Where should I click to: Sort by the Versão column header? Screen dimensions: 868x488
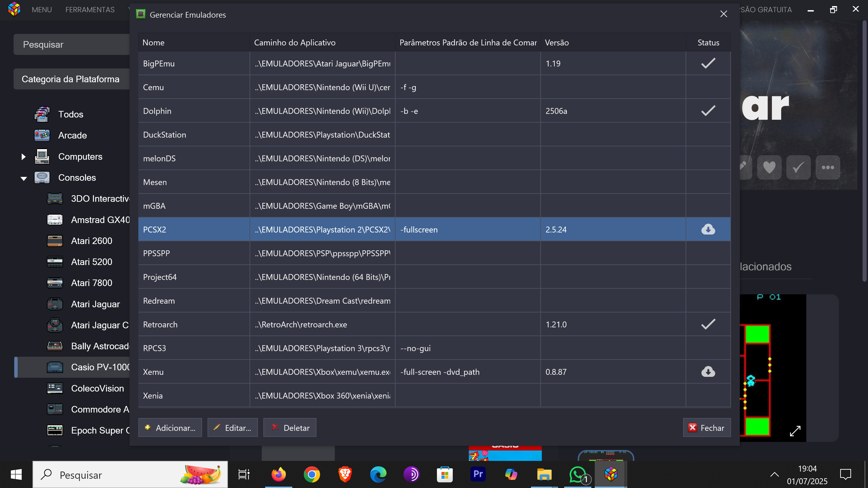(613, 42)
